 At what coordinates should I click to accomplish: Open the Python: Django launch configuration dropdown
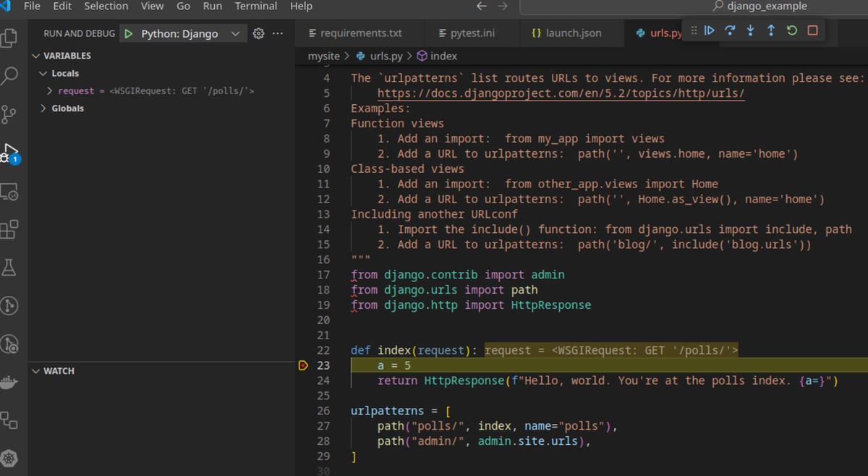tap(235, 33)
